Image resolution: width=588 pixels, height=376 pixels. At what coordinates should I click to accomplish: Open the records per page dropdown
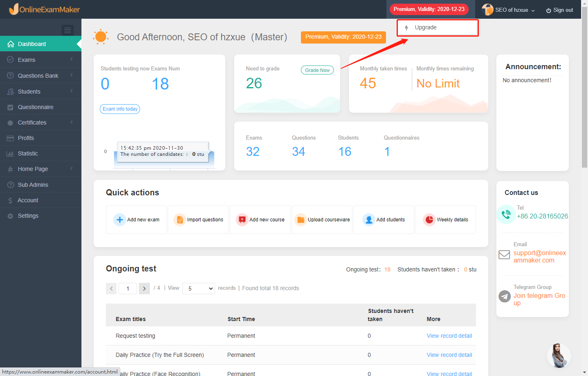point(199,289)
